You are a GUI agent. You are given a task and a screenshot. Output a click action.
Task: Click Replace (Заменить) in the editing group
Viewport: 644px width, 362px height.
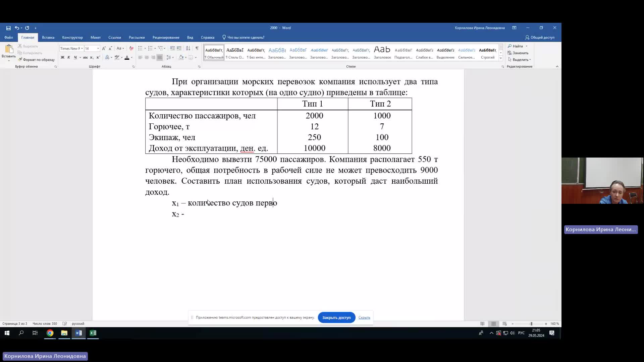(518, 53)
